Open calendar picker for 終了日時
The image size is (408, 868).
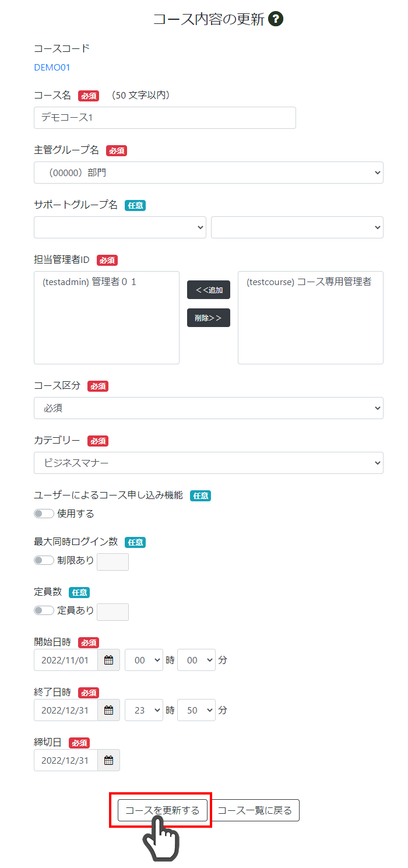108,710
